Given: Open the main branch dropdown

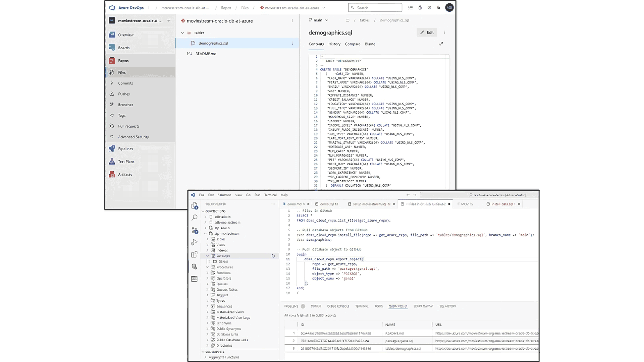Looking at the screenshot, I should click(318, 20).
